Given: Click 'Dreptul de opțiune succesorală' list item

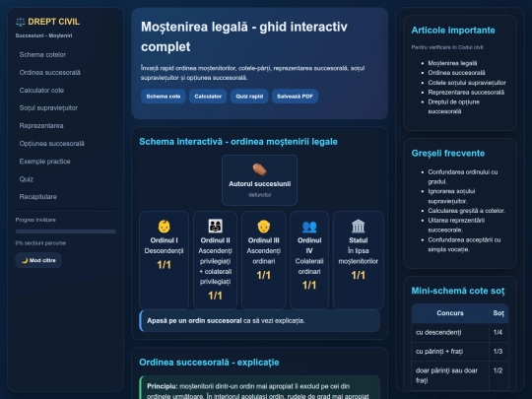Looking at the screenshot, I should pyautogui.click(x=453, y=106).
